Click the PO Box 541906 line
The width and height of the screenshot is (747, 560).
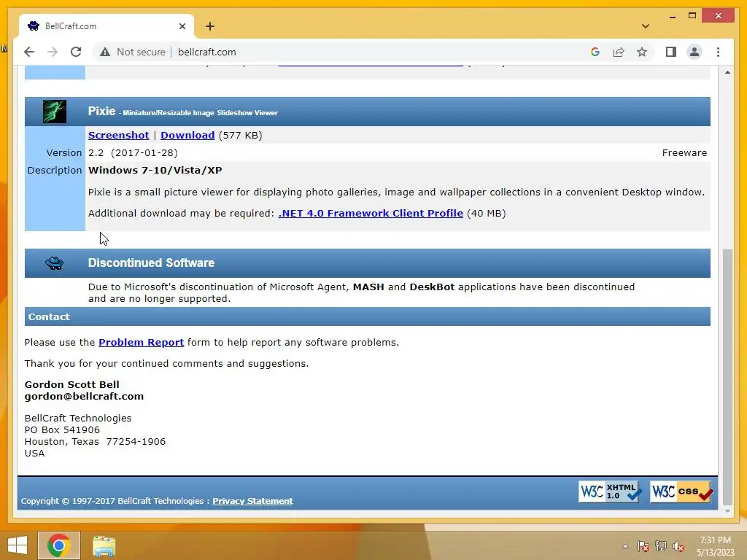[x=62, y=430]
